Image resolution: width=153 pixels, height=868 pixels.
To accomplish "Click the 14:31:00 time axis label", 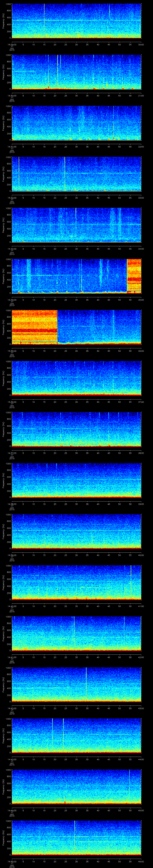I will tap(12, 147).
